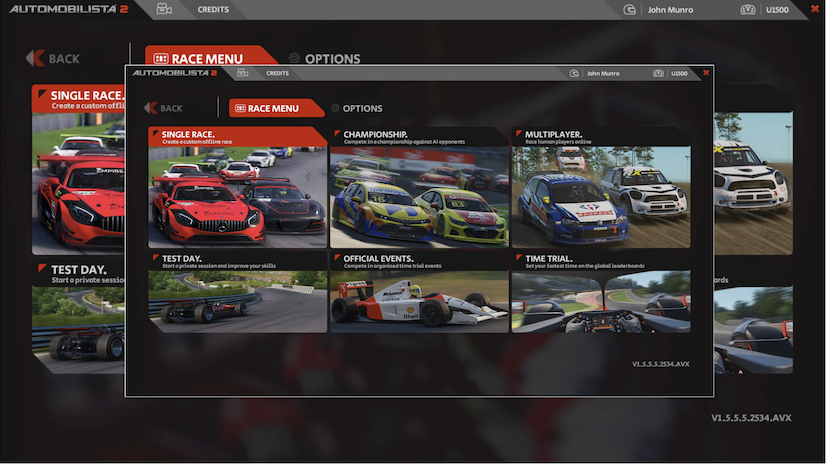This screenshot has height=464, width=827.
Task: Click Race Menu tab icon in background window
Action: point(161,59)
